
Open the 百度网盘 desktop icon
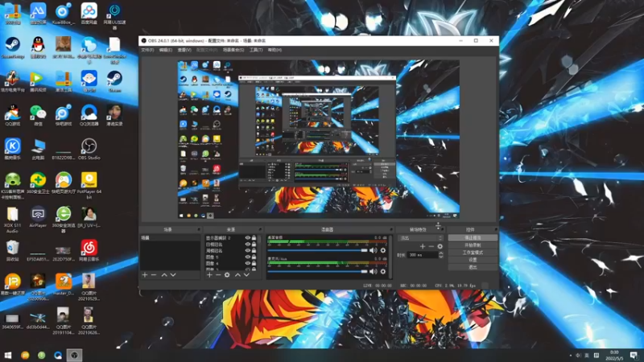pyautogui.click(x=89, y=14)
